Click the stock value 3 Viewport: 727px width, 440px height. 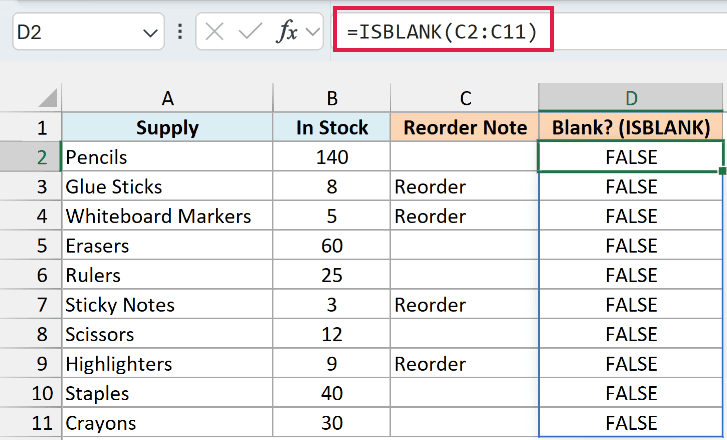(x=332, y=305)
